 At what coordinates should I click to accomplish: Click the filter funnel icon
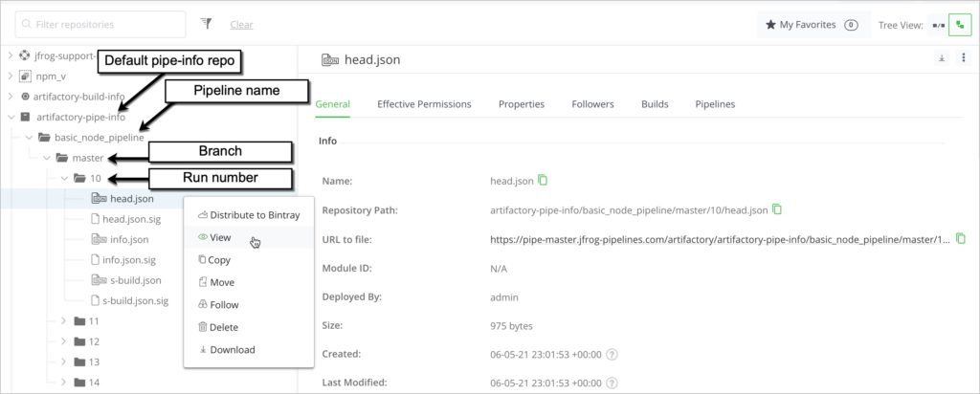coord(206,24)
